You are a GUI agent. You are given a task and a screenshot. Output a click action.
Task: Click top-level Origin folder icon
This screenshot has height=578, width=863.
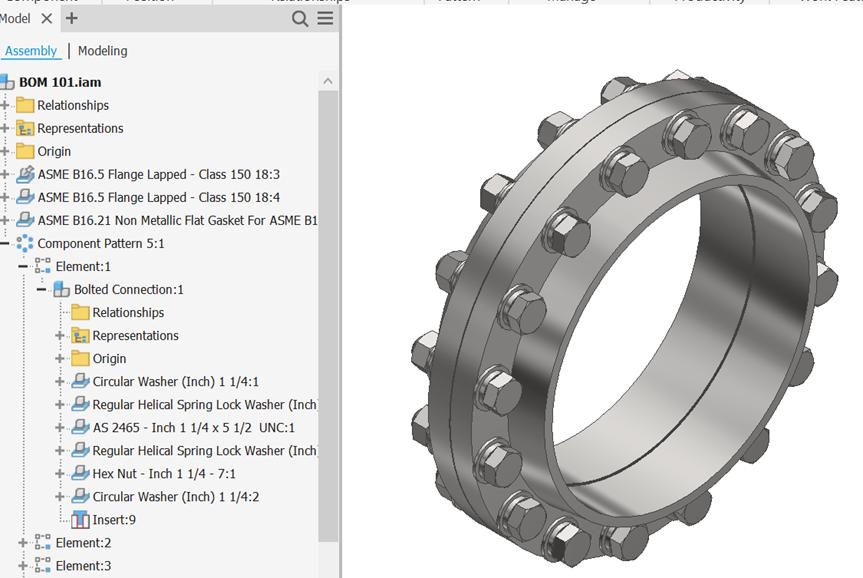click(x=25, y=151)
